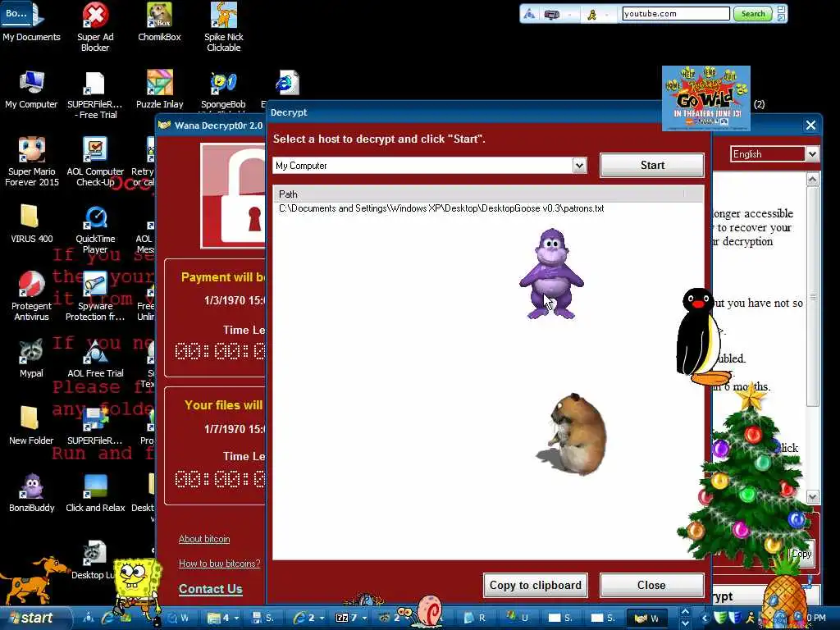Image resolution: width=840 pixels, height=630 pixels.
Task: Click scroll down arrow in Wana Decrypt0r text
Action: click(813, 496)
